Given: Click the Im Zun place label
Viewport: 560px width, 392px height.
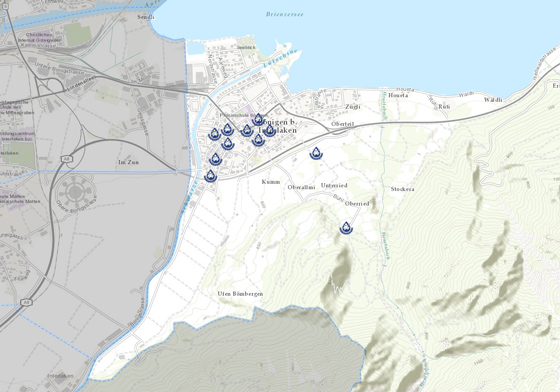Looking at the screenshot, I should 129,162.
